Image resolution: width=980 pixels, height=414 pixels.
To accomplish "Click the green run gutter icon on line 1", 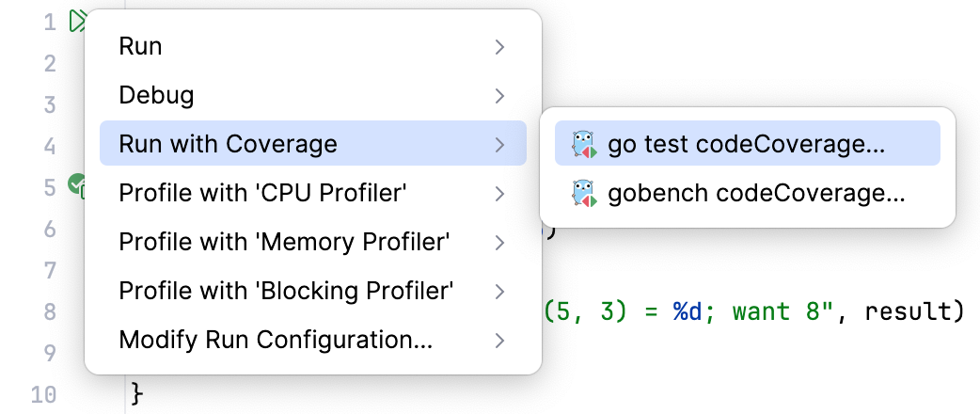I will point(78,21).
